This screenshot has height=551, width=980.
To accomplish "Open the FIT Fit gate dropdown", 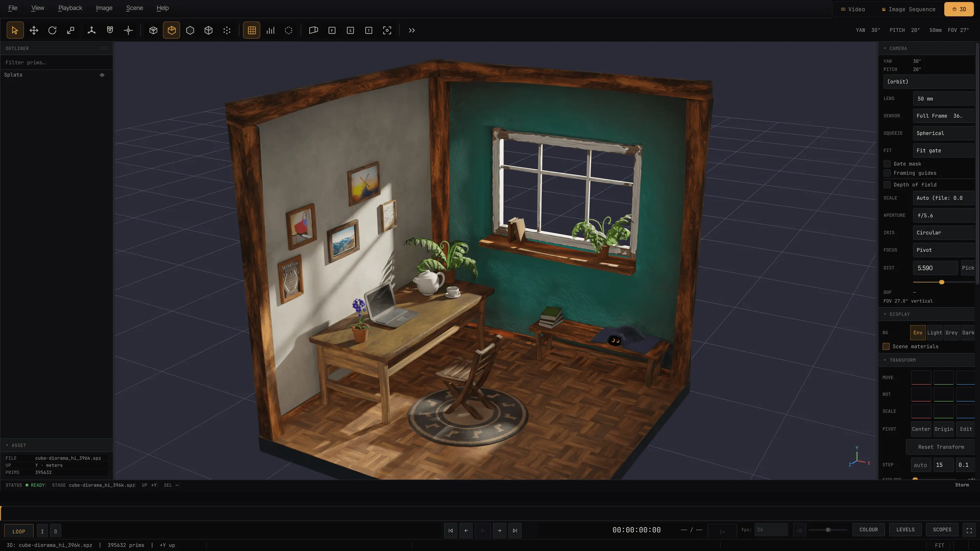I will 944,151.
